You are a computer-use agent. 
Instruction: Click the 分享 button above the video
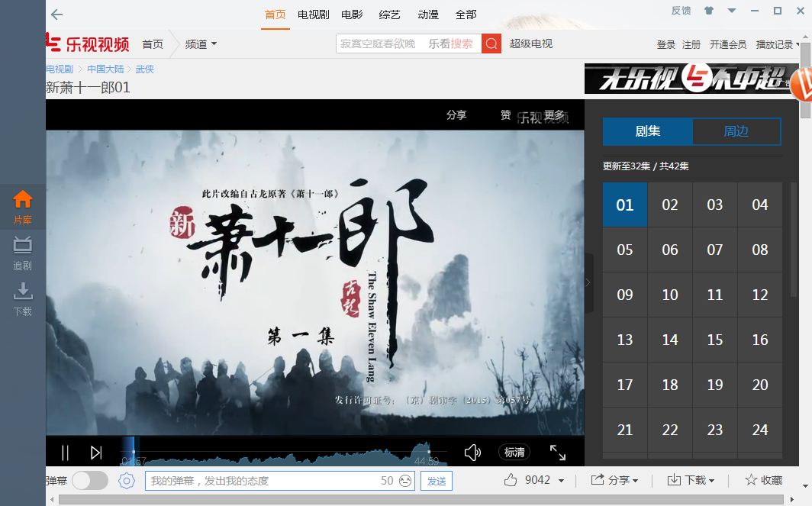(x=456, y=114)
